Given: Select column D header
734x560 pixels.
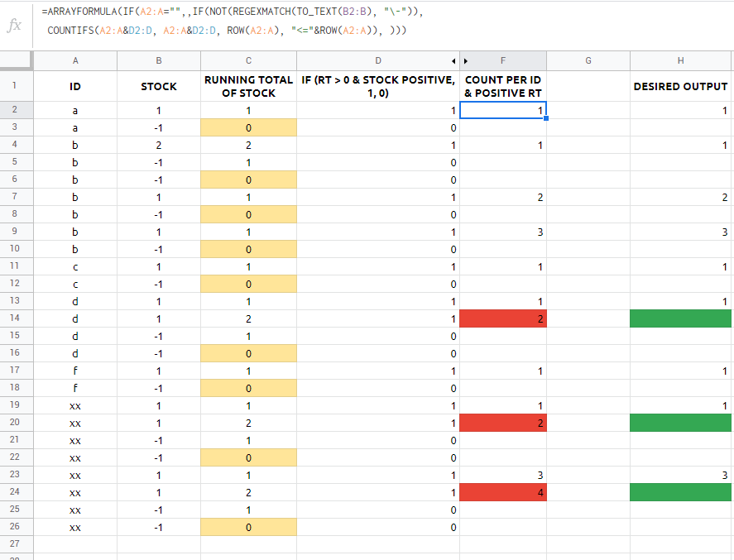Looking at the screenshot, I should pos(378,61).
